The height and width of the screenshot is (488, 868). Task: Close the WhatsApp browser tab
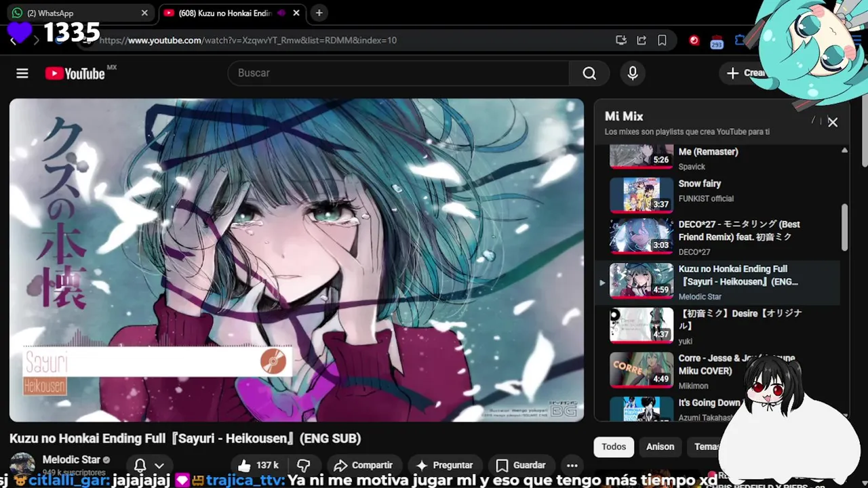pos(144,13)
